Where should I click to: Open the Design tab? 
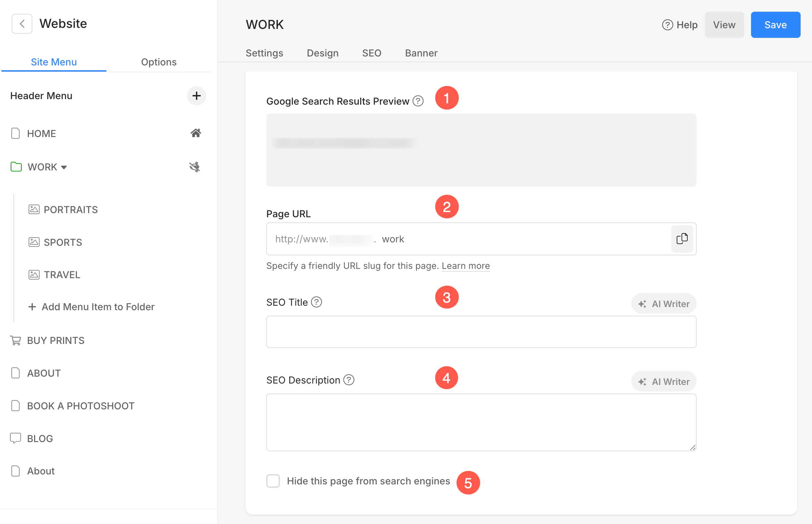pyautogui.click(x=323, y=53)
